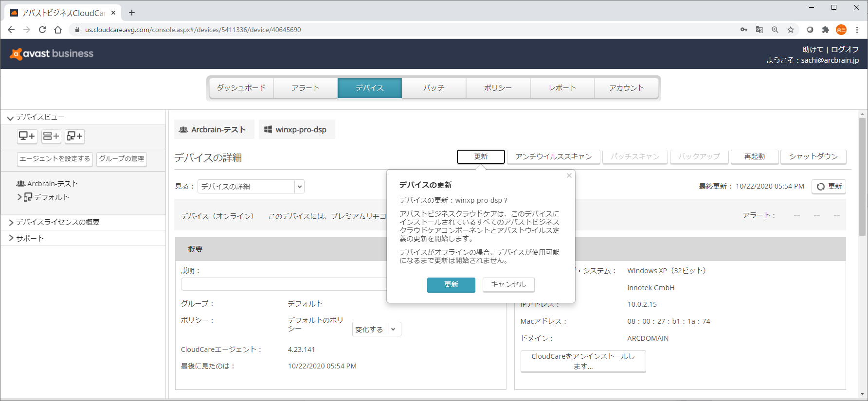Click the 再起動 button
868x401 pixels.
(x=755, y=157)
